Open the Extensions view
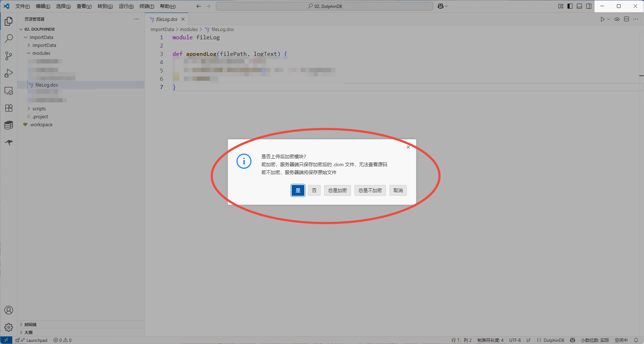The image size is (644, 344). 9,108
